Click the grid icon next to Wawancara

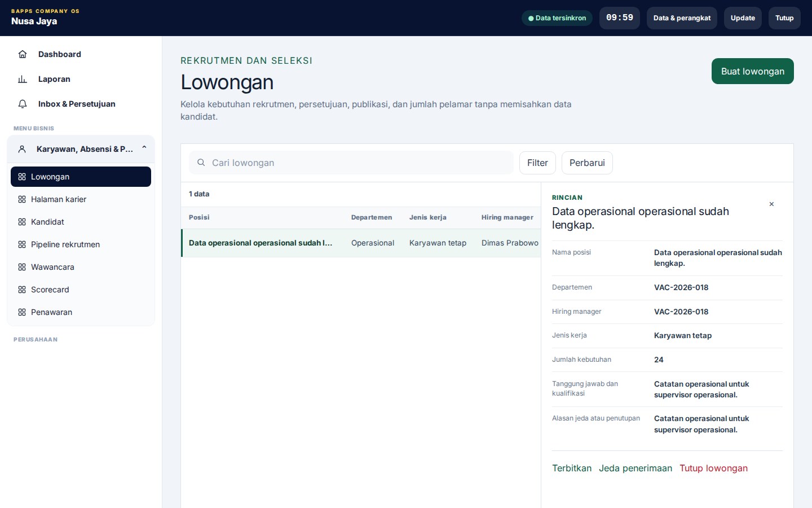tap(22, 267)
